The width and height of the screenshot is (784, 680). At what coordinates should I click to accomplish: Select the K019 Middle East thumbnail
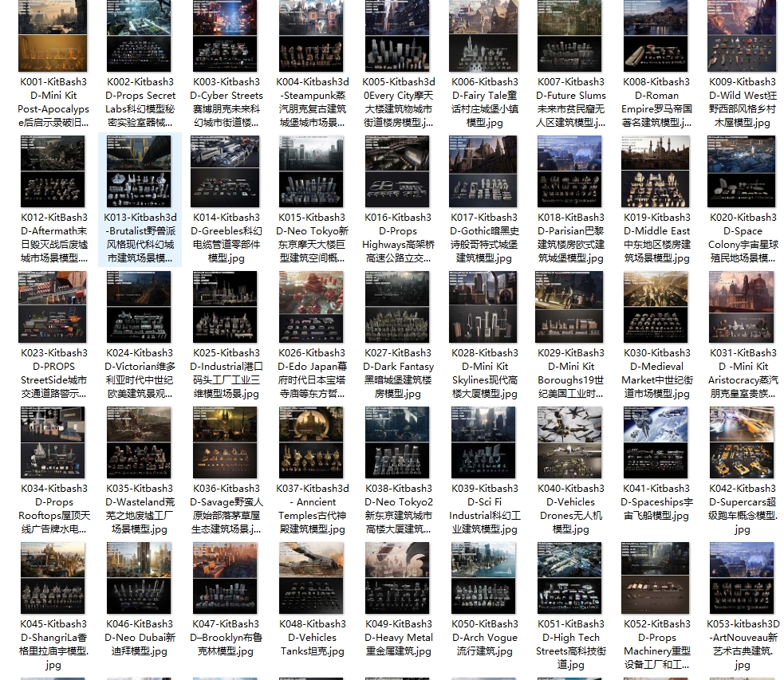655,171
